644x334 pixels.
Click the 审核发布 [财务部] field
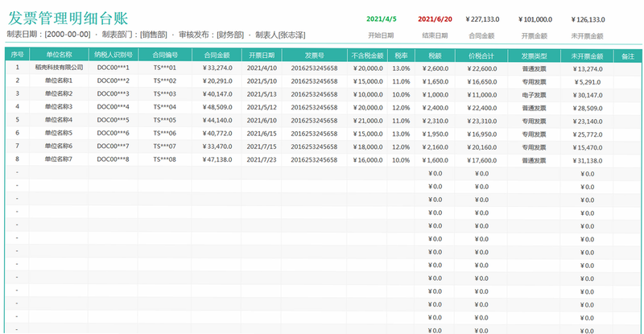click(211, 35)
